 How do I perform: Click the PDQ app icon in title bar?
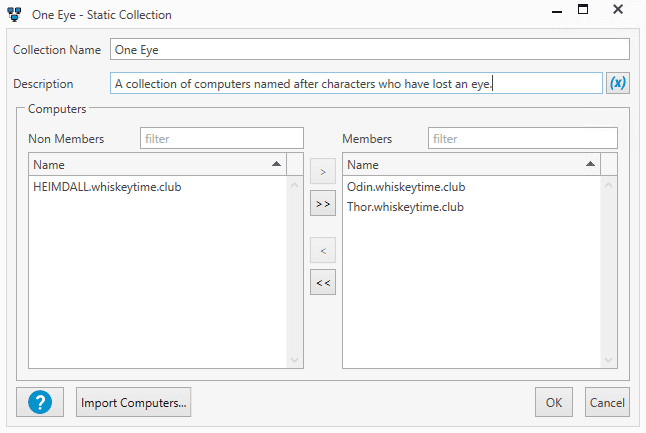point(14,14)
